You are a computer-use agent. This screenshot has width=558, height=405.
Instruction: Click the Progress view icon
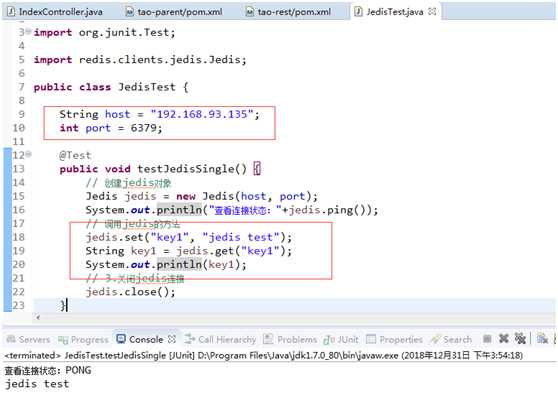[63, 340]
